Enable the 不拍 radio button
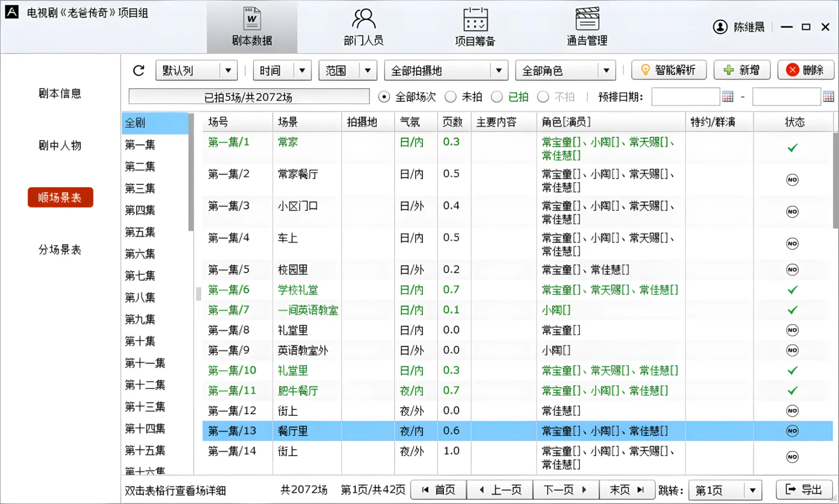The image size is (839, 504). click(543, 97)
